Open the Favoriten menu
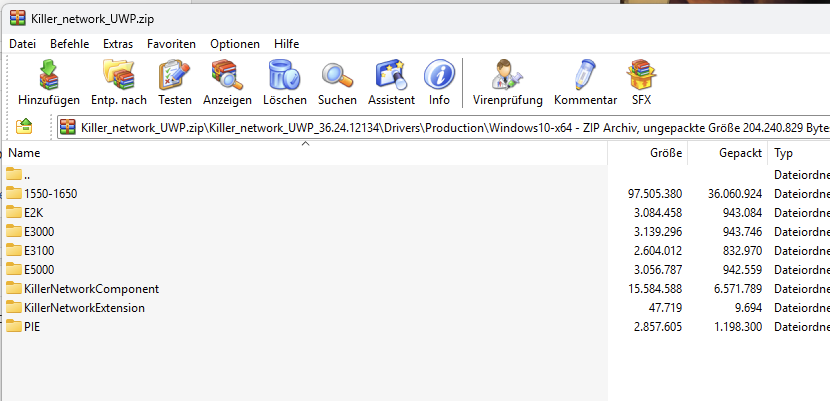 [x=172, y=44]
